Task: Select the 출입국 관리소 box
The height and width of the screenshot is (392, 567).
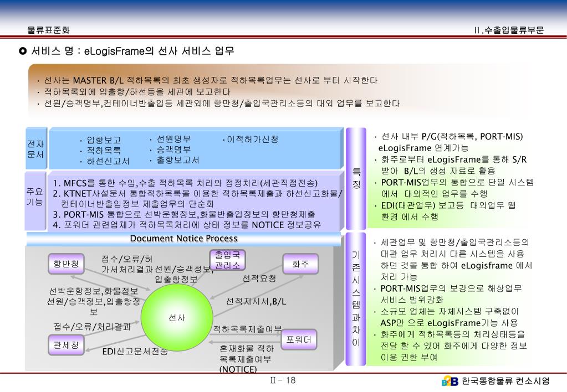Action: [227, 260]
